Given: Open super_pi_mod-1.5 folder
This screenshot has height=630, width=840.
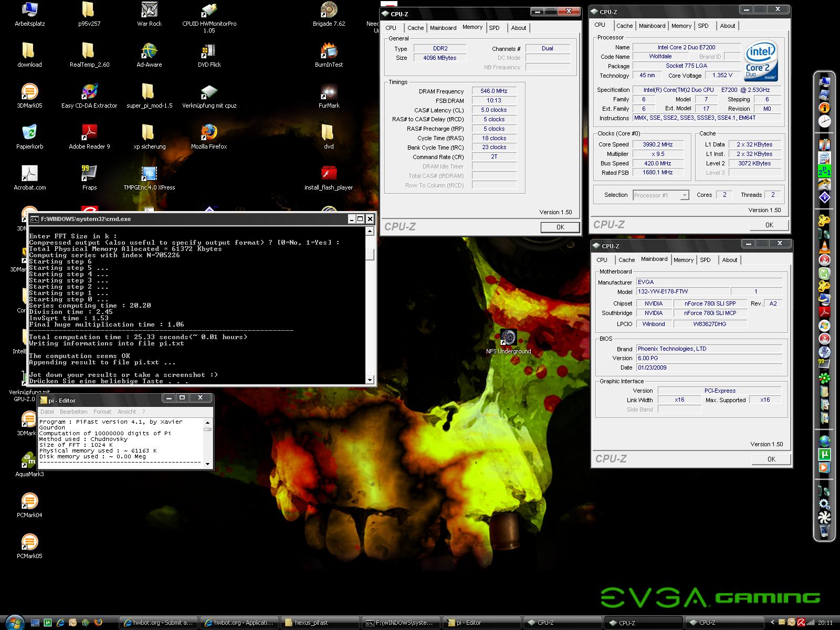Looking at the screenshot, I should (149, 96).
